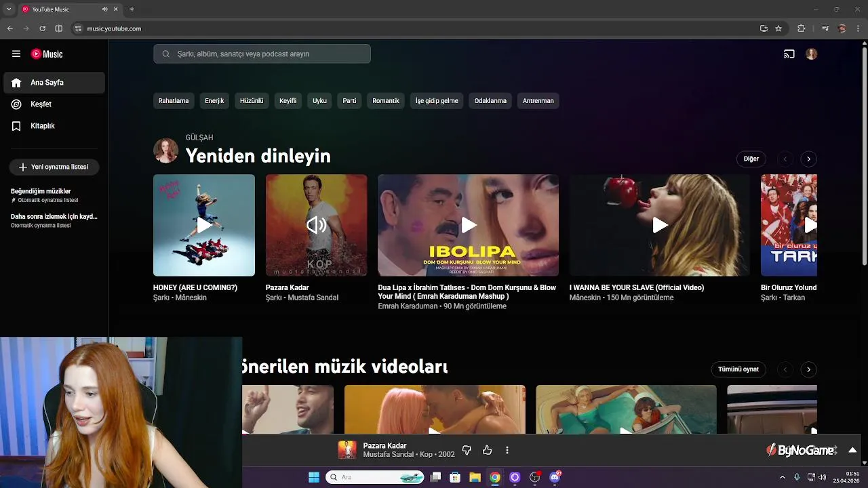This screenshot has height=488, width=868.
Task: Select the Uyku mood chip
Action: click(x=319, y=101)
